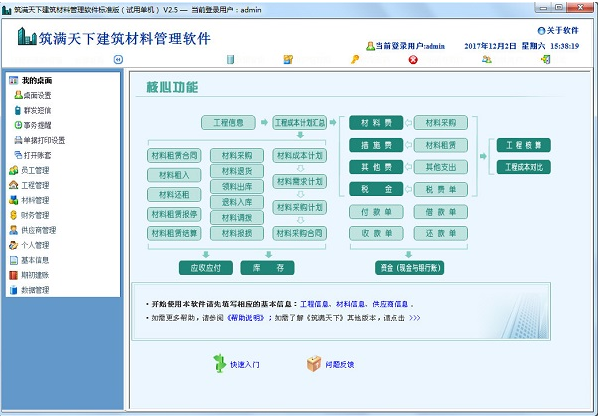Click the yellow notepad toolbar icon
The width and height of the screenshot is (600, 416).
click(288, 59)
